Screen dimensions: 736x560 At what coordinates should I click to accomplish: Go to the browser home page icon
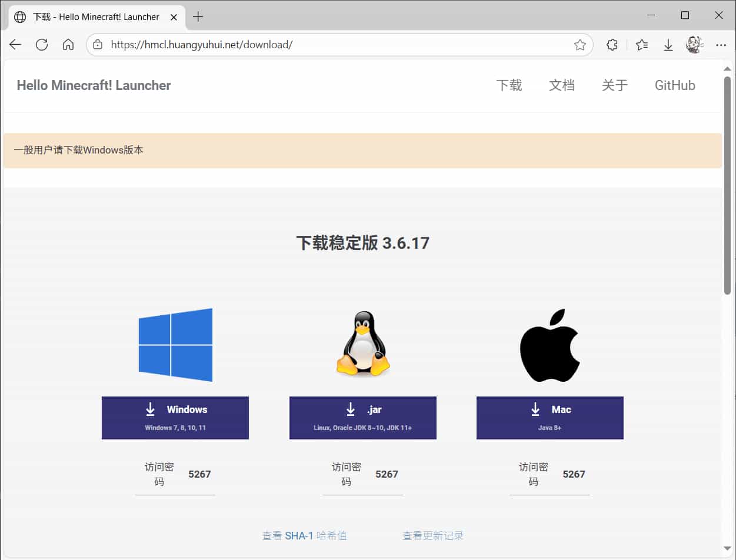pos(68,45)
